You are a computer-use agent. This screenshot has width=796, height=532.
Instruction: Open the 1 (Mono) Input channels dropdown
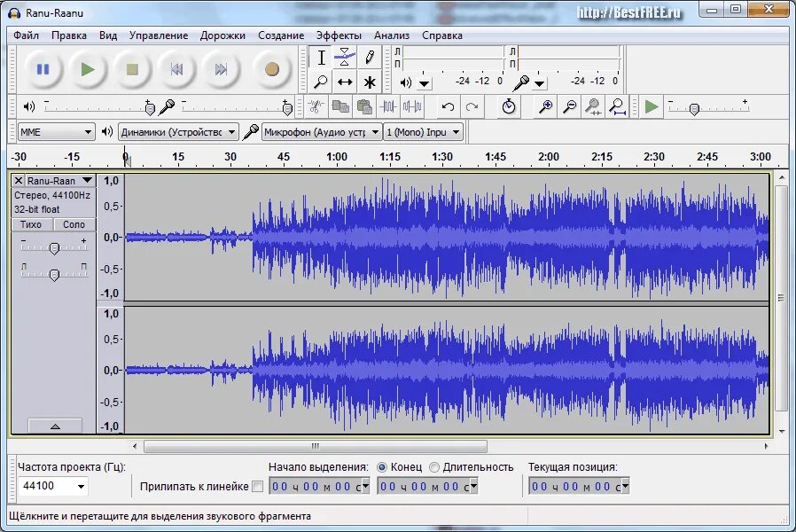tap(423, 132)
